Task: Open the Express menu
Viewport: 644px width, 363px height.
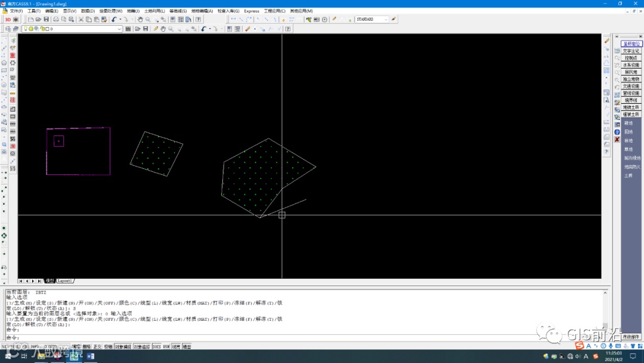Action: coord(252,11)
